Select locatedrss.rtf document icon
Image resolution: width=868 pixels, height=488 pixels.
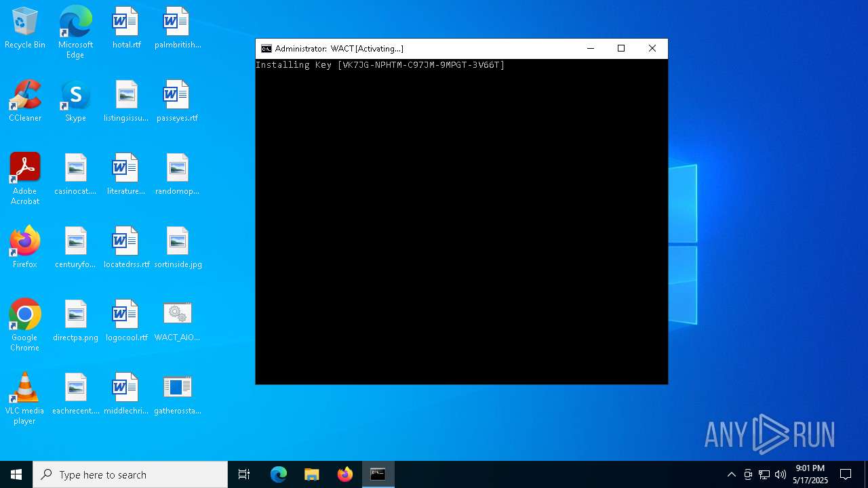126,248
